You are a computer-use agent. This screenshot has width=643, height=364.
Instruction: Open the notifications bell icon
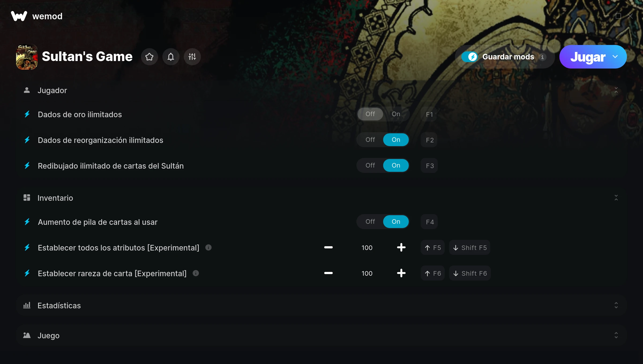171,57
